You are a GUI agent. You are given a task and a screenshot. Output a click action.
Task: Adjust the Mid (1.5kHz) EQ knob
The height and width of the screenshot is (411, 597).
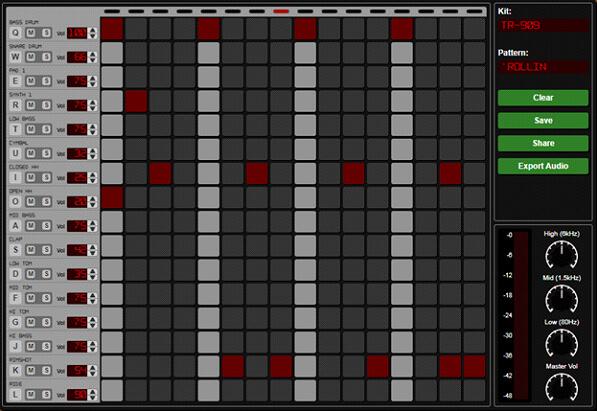[562, 299]
